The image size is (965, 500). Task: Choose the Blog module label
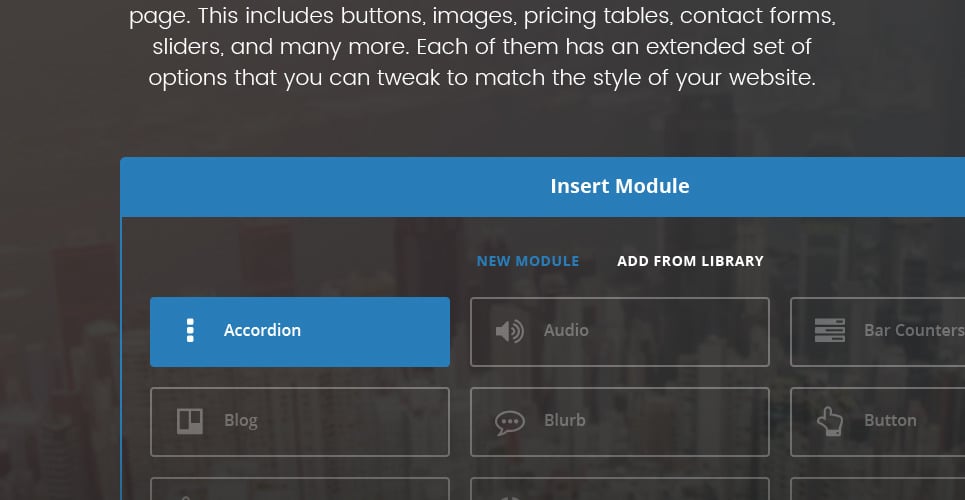241,421
